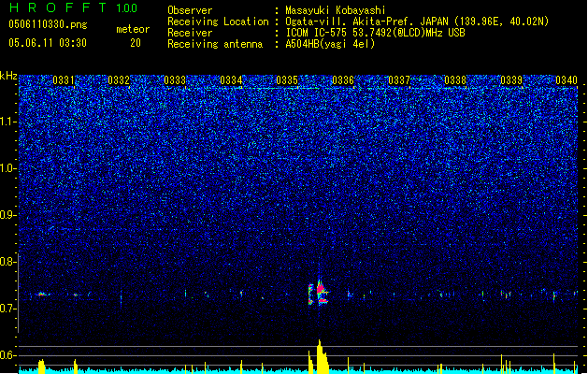Click the 0332 time marker

tap(119, 80)
